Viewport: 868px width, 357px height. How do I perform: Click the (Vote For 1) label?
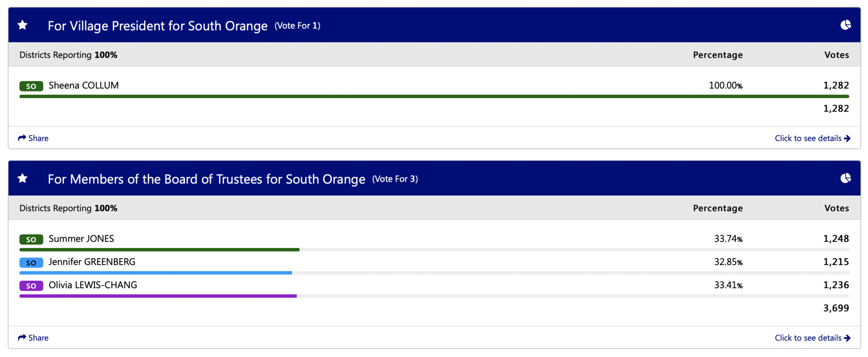[298, 26]
